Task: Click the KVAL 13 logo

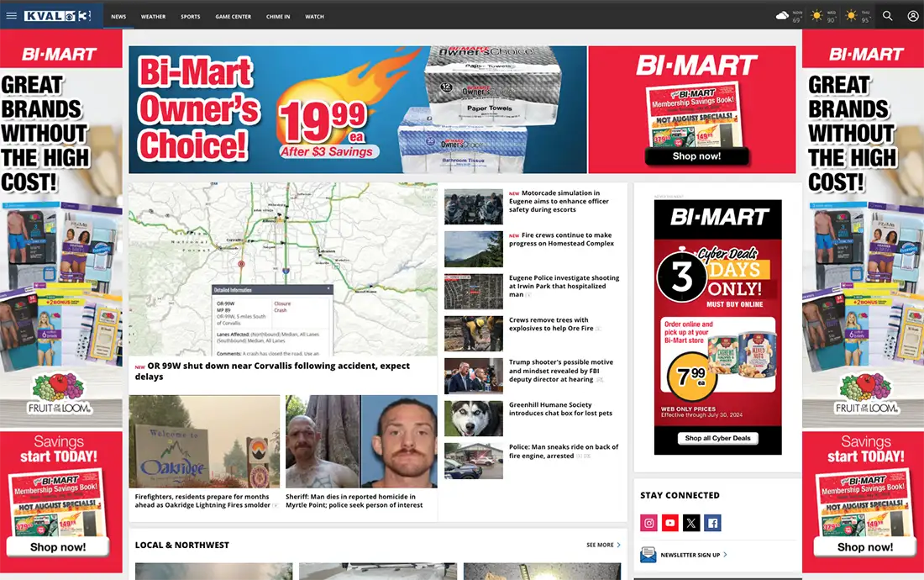Action: [x=58, y=16]
